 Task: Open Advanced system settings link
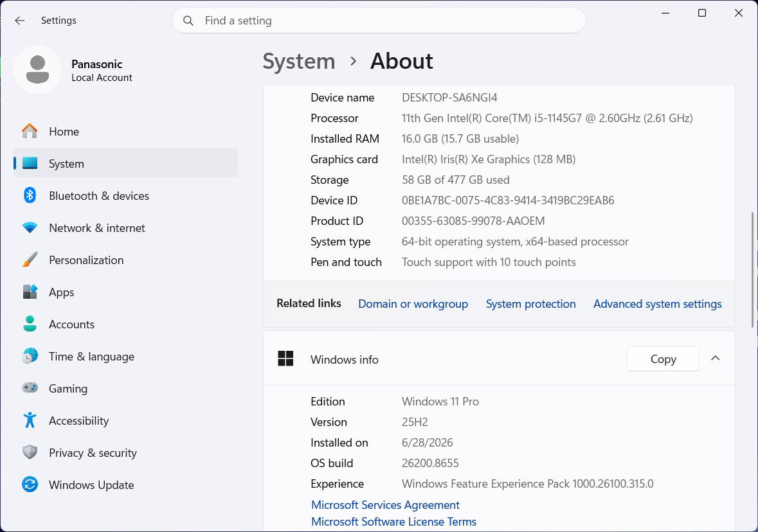(x=658, y=303)
